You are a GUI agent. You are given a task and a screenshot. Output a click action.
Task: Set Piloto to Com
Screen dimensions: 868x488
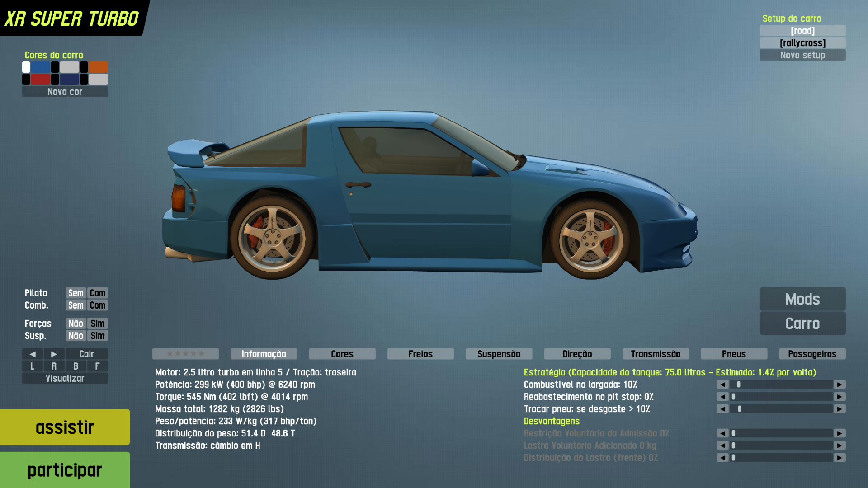(97, 293)
